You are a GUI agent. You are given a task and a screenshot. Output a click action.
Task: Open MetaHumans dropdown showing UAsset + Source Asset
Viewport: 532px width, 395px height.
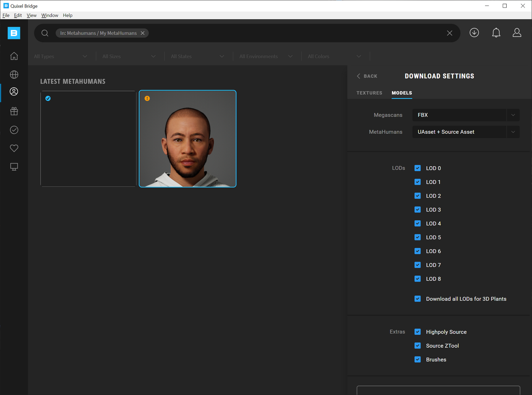[x=466, y=132]
